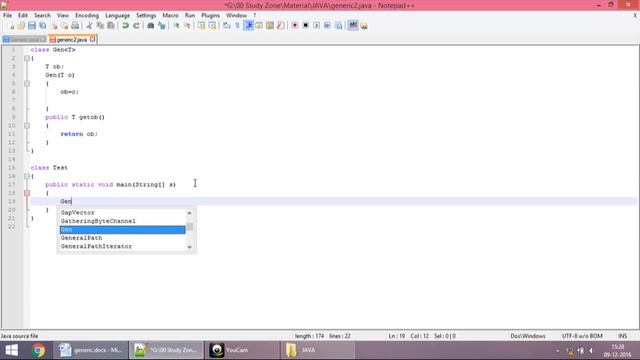Pick GapVector from the autocomplete list
640x360 pixels.
point(122,213)
